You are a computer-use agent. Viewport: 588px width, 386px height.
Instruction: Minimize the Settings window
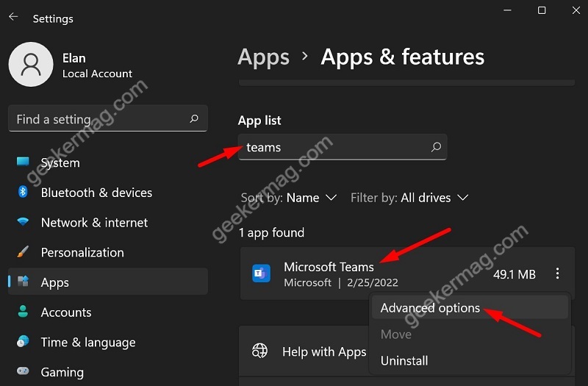pyautogui.click(x=507, y=10)
